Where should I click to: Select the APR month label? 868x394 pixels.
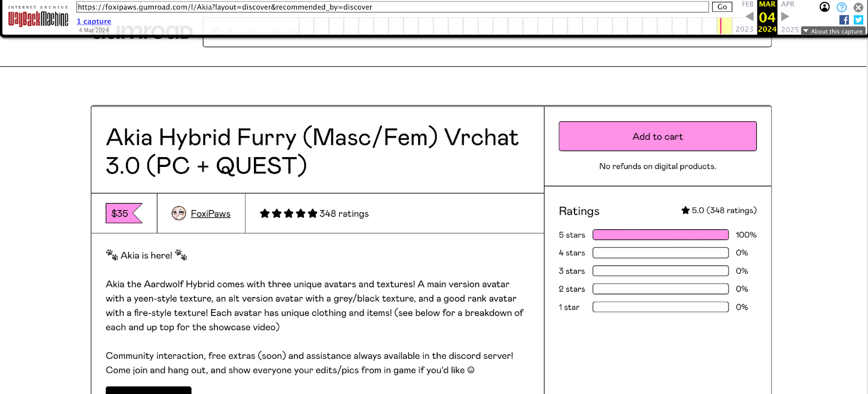pyautogui.click(x=788, y=4)
